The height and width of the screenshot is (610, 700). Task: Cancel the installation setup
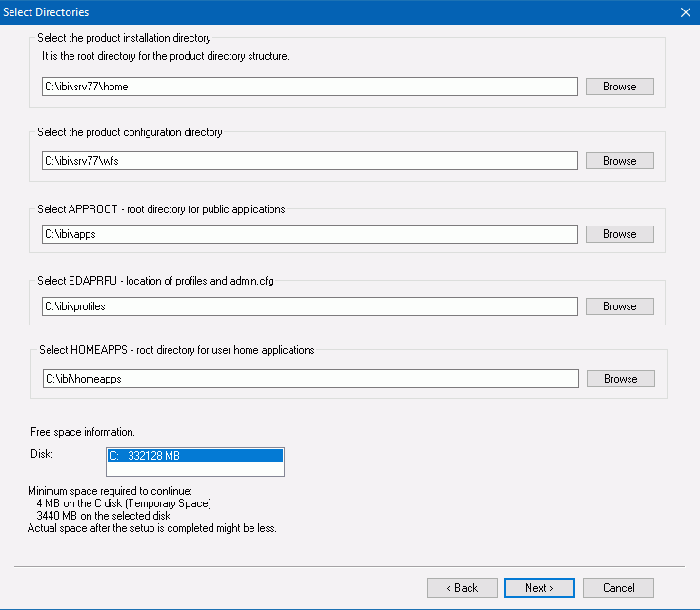[x=618, y=588]
